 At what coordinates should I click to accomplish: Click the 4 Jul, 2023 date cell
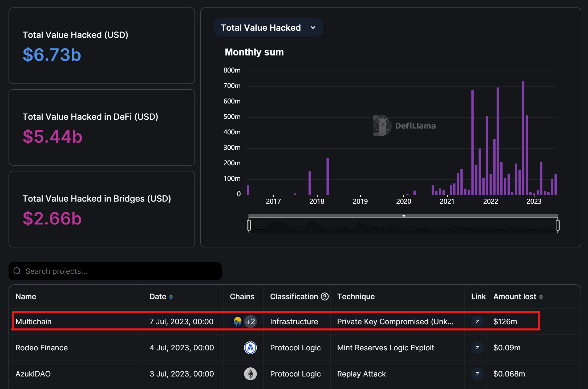coord(182,348)
